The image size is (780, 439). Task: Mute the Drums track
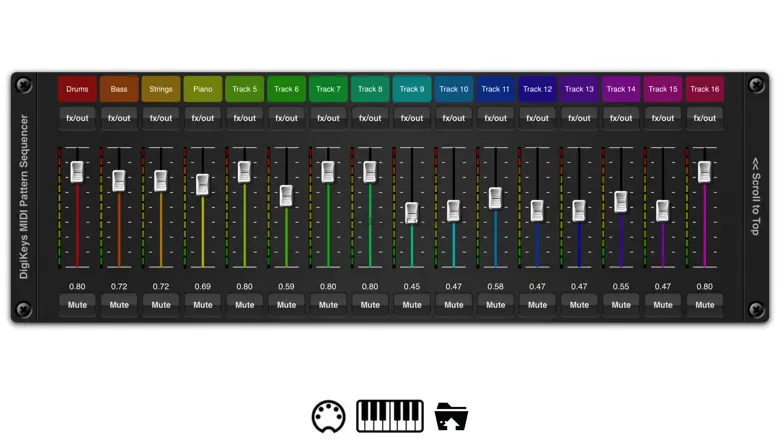point(77,305)
